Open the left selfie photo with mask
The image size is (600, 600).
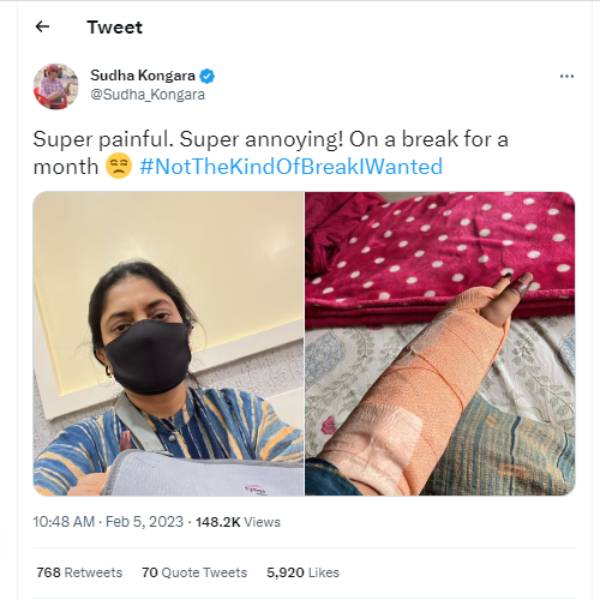point(168,343)
